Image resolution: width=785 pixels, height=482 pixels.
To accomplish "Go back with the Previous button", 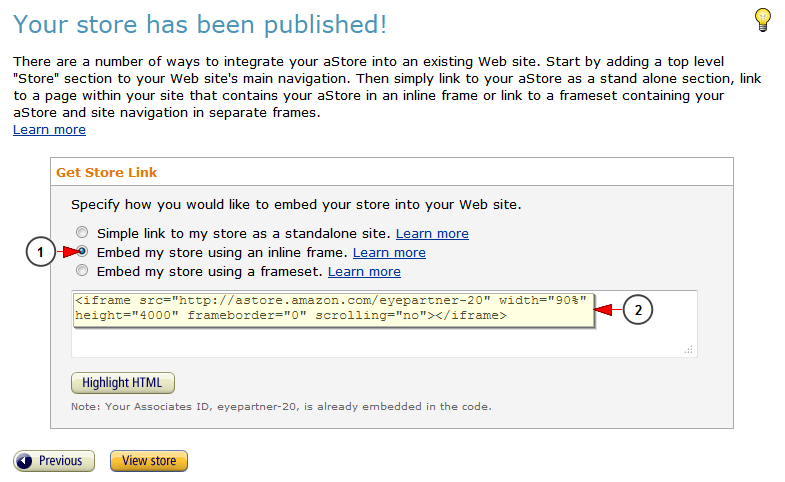I will pos(54,461).
